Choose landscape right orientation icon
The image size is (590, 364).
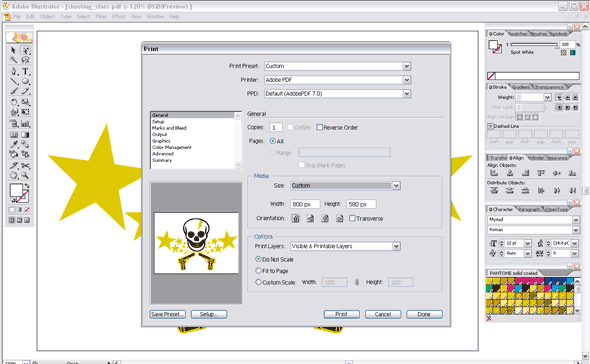click(x=339, y=218)
